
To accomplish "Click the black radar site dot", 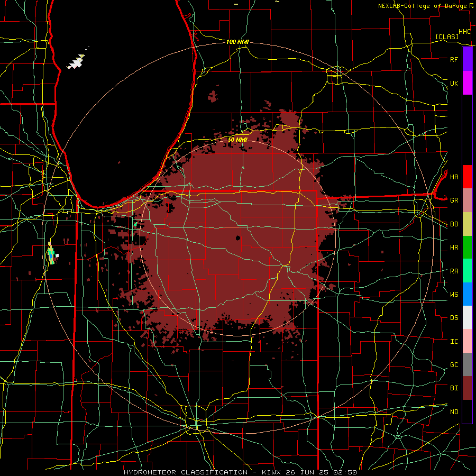I will (x=238, y=237).
